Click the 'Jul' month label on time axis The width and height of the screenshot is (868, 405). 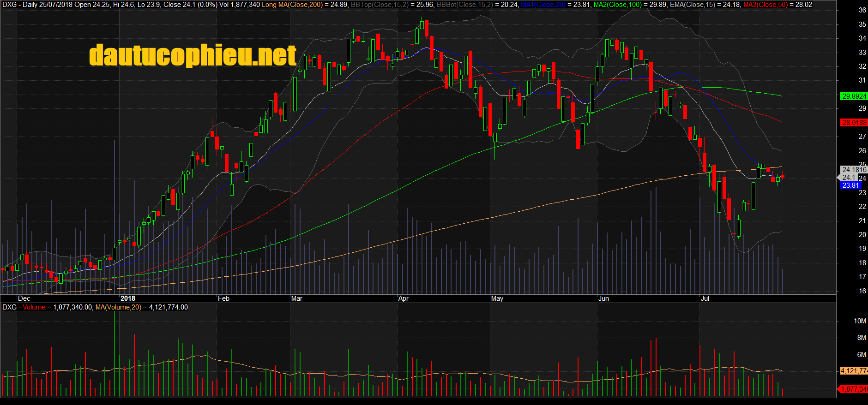tap(705, 298)
